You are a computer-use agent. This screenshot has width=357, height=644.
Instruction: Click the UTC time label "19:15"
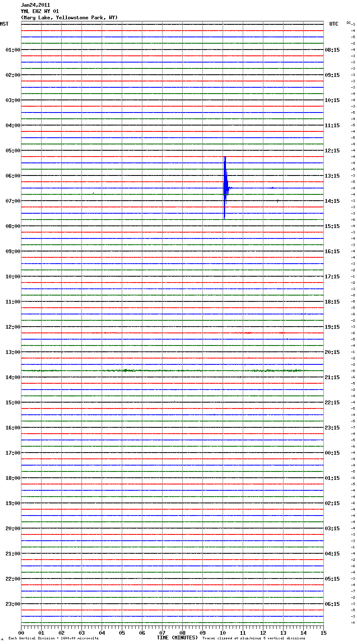tap(332, 327)
